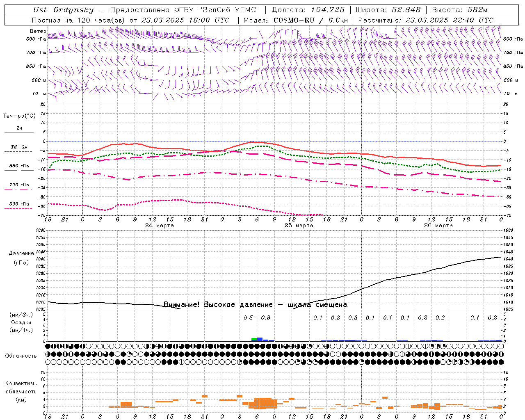Select the forecast period text "Прогноз на 120 часа(ов)"
The width and height of the screenshot is (525, 420).
pyautogui.click(x=79, y=20)
